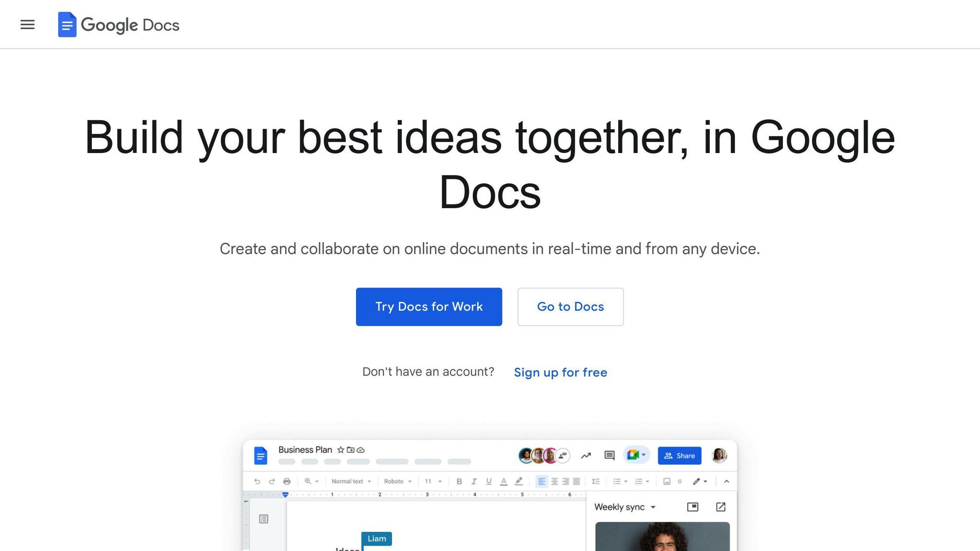The width and height of the screenshot is (980, 551).
Task: Click the Google Meet icon
Action: (x=633, y=455)
